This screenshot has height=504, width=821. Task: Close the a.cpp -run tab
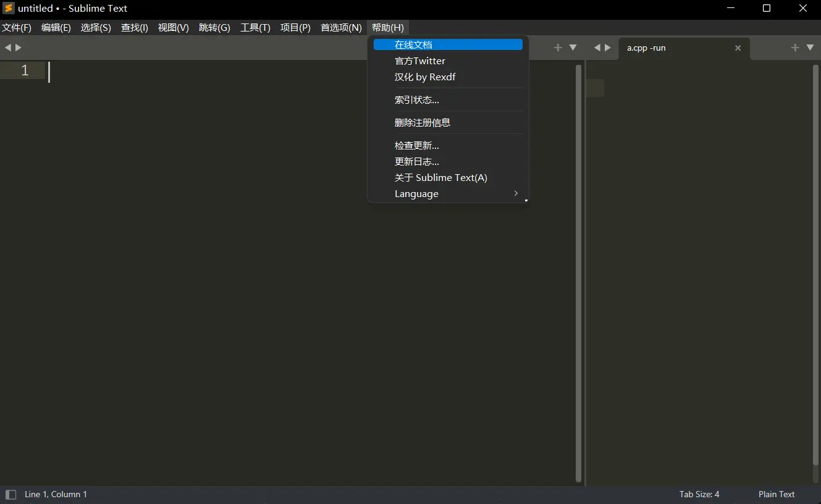coord(738,48)
